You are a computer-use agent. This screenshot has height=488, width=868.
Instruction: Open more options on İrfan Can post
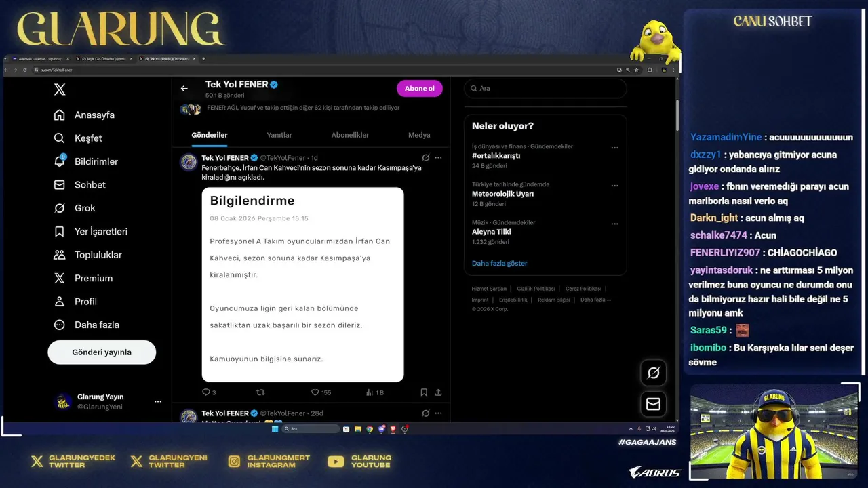438,158
